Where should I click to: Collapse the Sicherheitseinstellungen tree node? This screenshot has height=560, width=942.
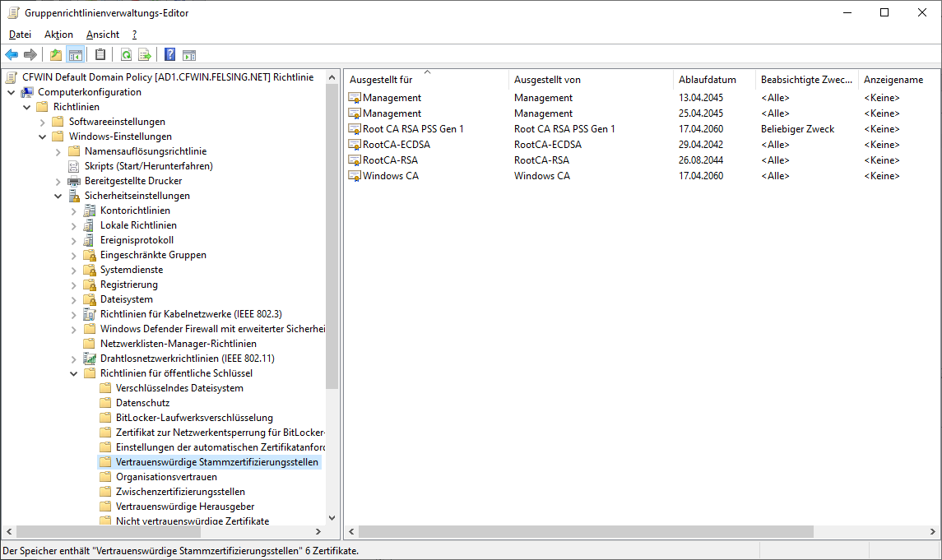coord(58,196)
